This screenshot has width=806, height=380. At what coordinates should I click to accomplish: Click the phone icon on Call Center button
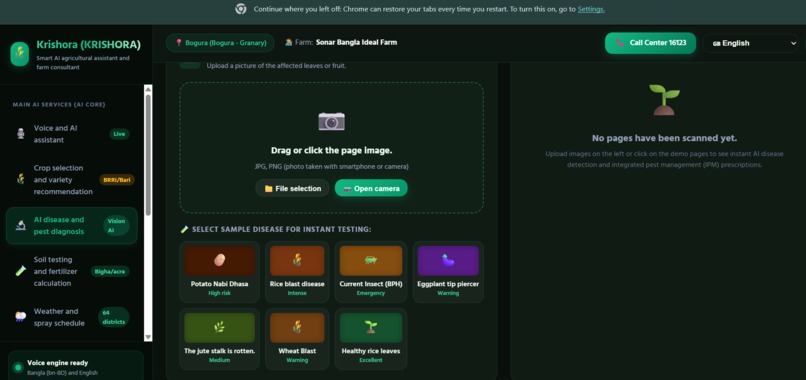pyautogui.click(x=620, y=43)
